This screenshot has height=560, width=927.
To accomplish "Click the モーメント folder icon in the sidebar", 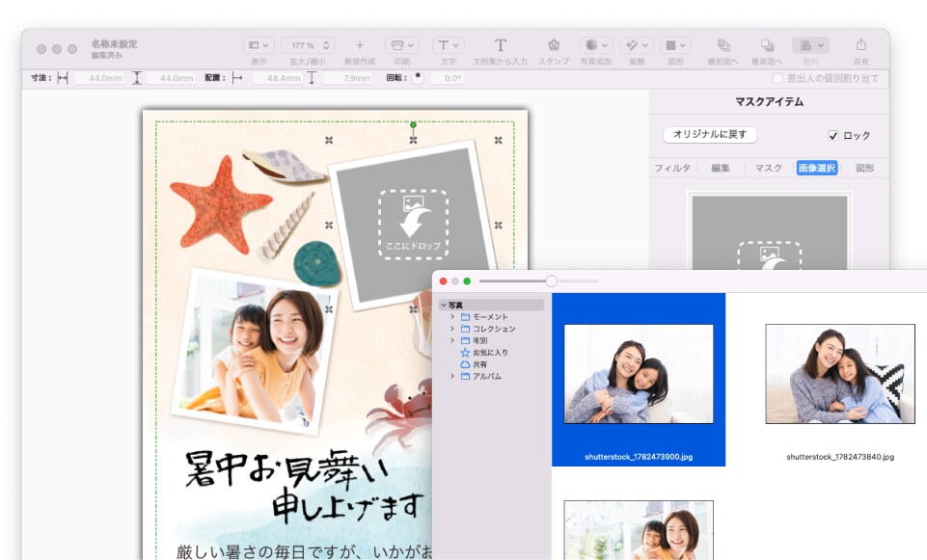I will pyautogui.click(x=465, y=316).
